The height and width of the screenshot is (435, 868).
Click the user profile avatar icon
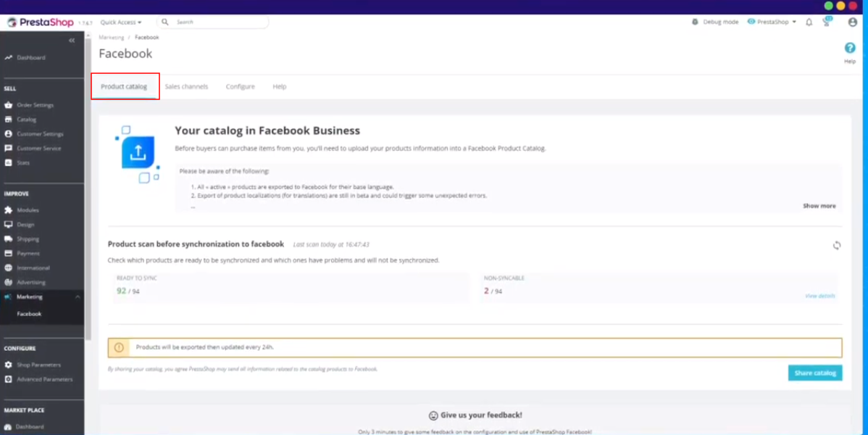[852, 22]
